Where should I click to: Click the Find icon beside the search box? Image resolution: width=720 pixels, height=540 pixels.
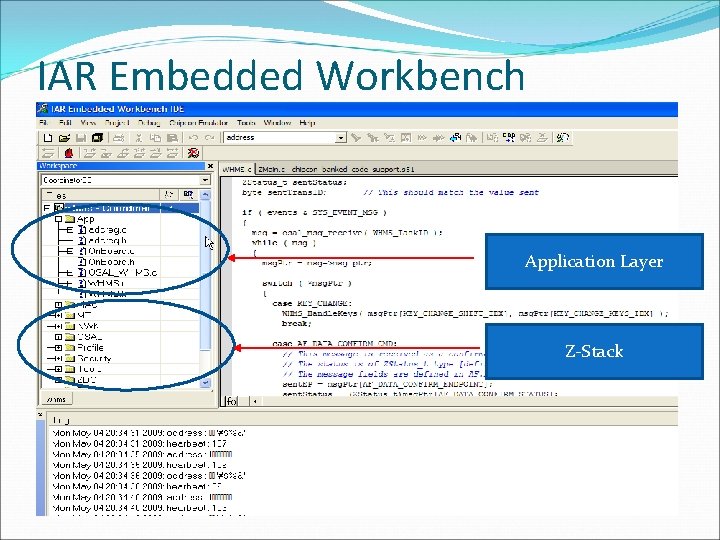coord(356,137)
